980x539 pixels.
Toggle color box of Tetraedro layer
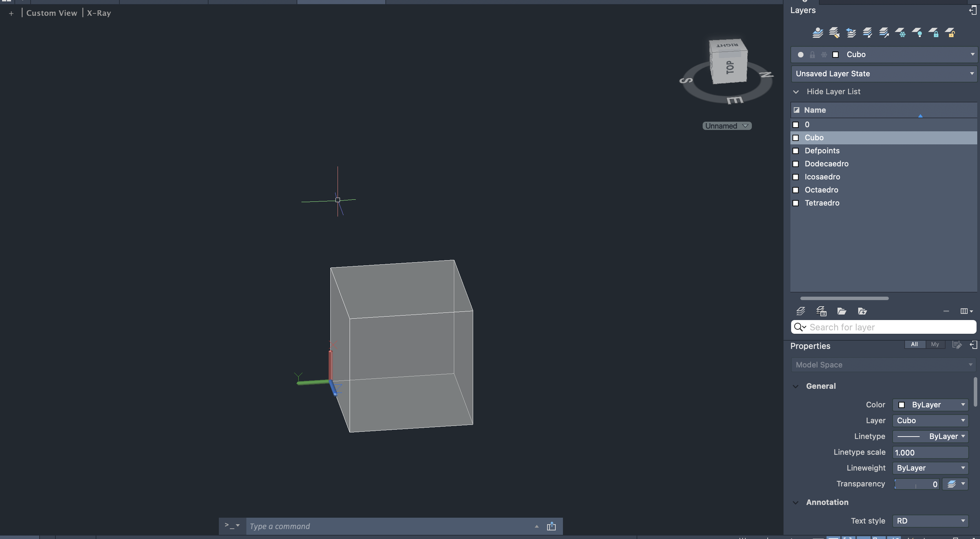click(x=796, y=203)
